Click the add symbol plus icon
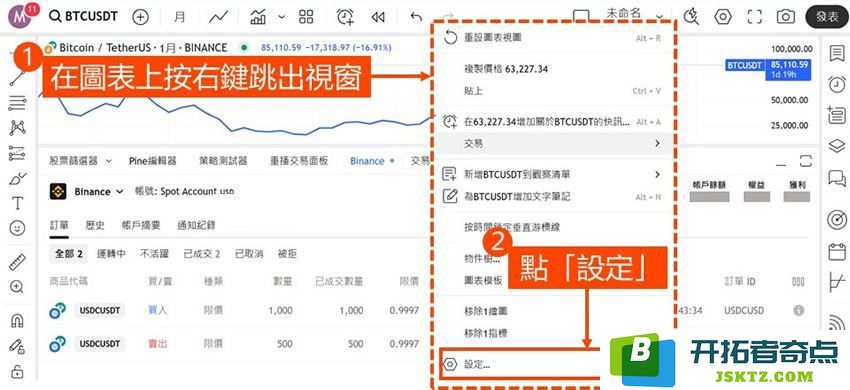The width and height of the screenshot is (850, 390). point(140,17)
